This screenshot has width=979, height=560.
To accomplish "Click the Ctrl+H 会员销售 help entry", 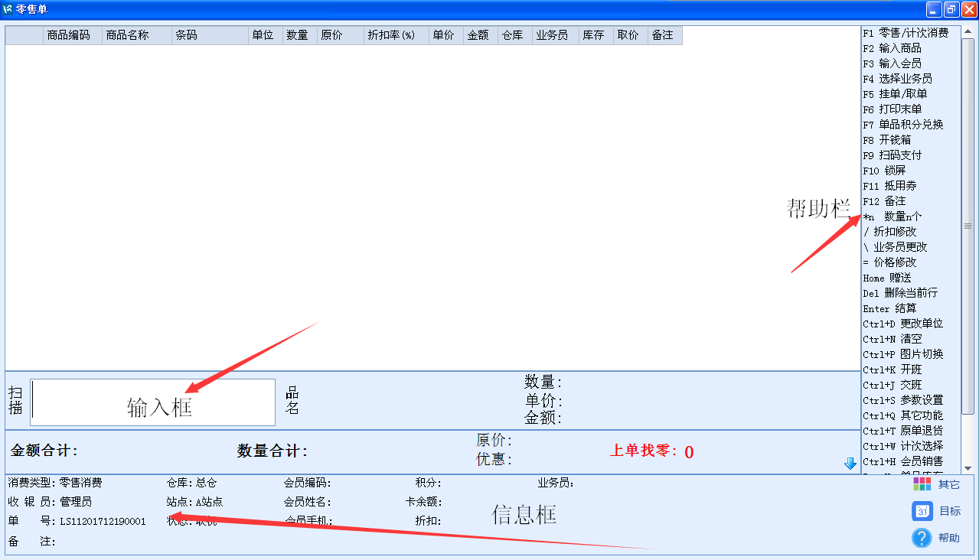I will point(902,461).
